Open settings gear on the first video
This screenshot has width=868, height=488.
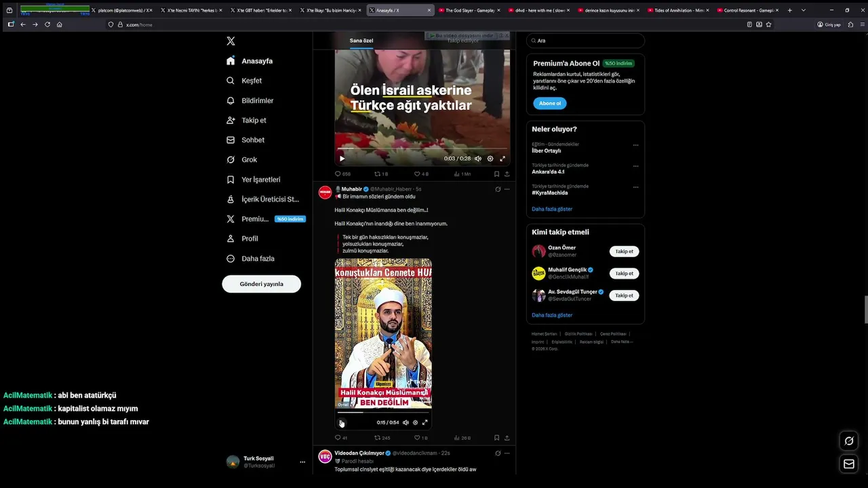tap(490, 159)
